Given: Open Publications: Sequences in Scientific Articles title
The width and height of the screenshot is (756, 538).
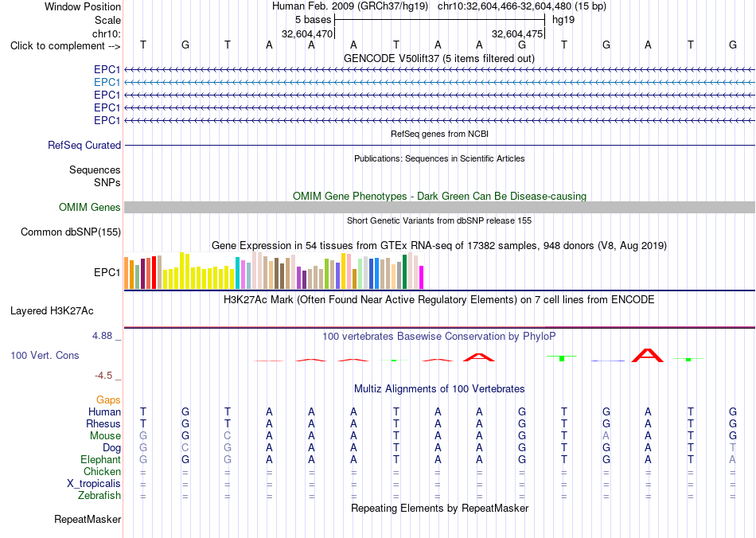Looking at the screenshot, I should click(439, 158).
